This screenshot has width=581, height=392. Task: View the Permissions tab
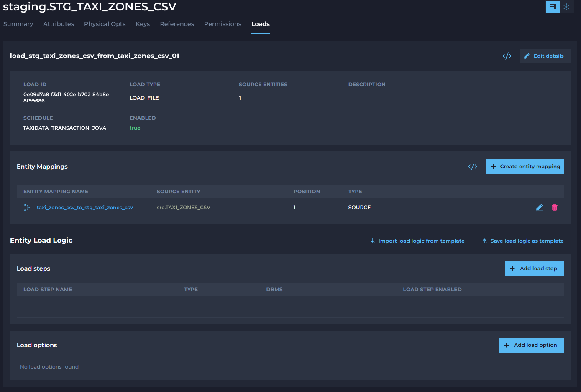coord(223,24)
